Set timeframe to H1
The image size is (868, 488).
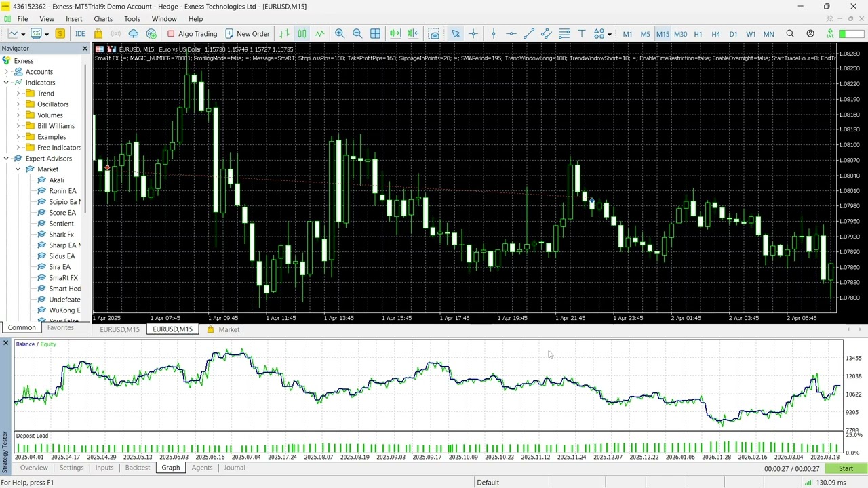coord(698,34)
